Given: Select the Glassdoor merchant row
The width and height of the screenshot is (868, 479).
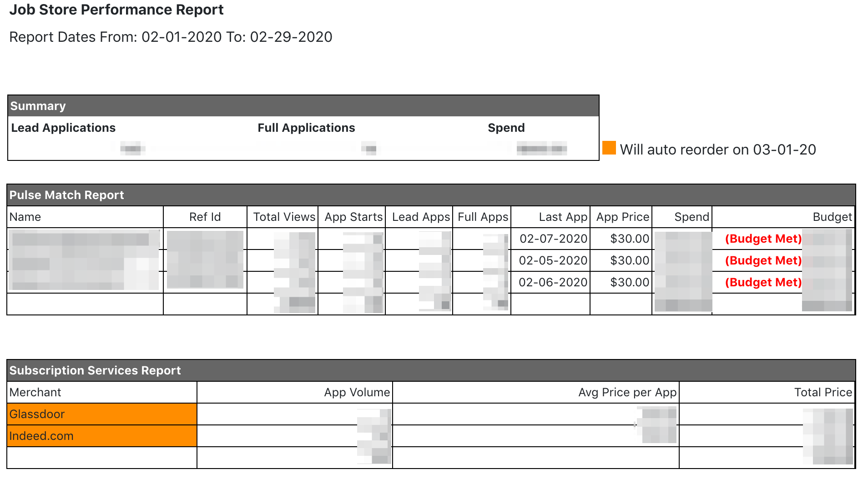Looking at the screenshot, I should point(431,414).
